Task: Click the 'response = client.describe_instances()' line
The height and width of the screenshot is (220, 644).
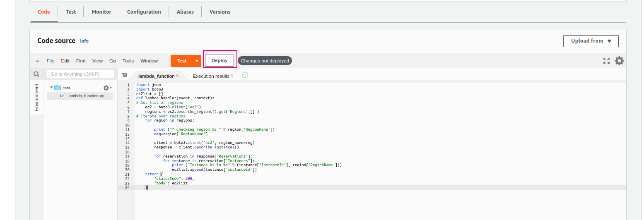Action: (x=197, y=147)
